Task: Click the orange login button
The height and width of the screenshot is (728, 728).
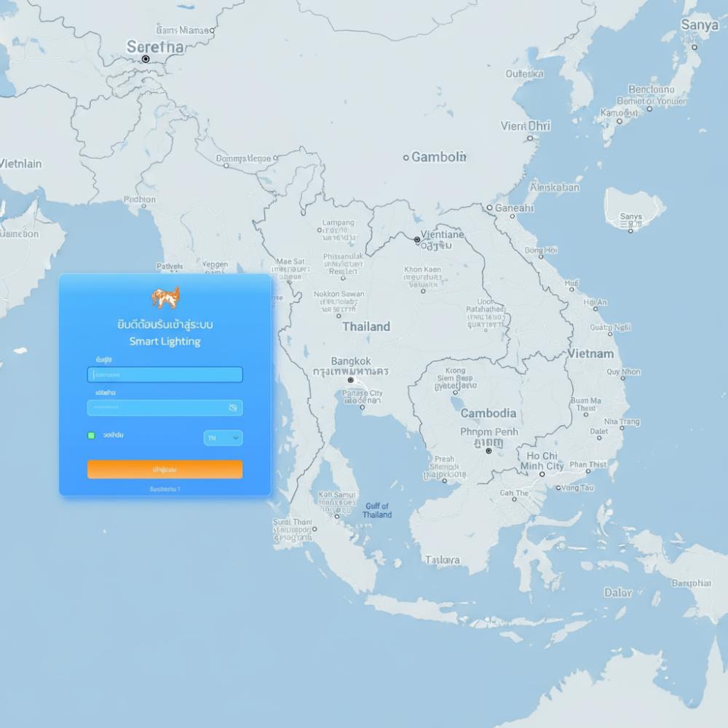Action: click(165, 470)
